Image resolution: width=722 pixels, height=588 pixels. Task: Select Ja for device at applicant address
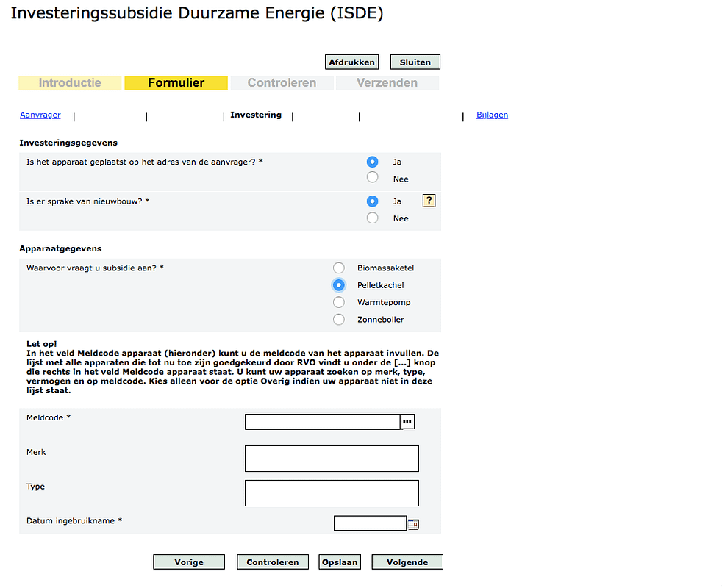pyautogui.click(x=373, y=162)
